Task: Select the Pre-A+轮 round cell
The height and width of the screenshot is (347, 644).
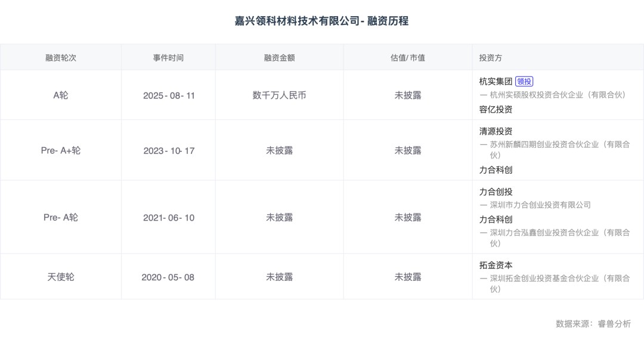Action: click(x=61, y=151)
